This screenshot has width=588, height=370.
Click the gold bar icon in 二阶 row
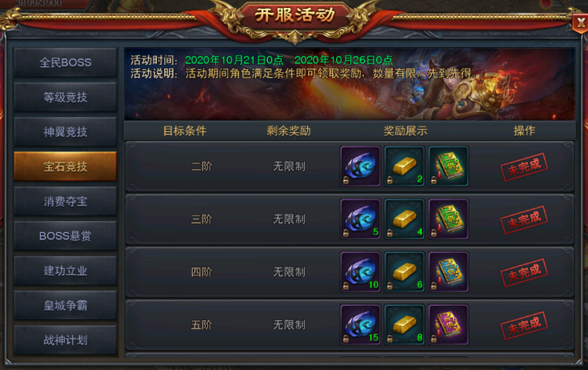pyautogui.click(x=404, y=167)
